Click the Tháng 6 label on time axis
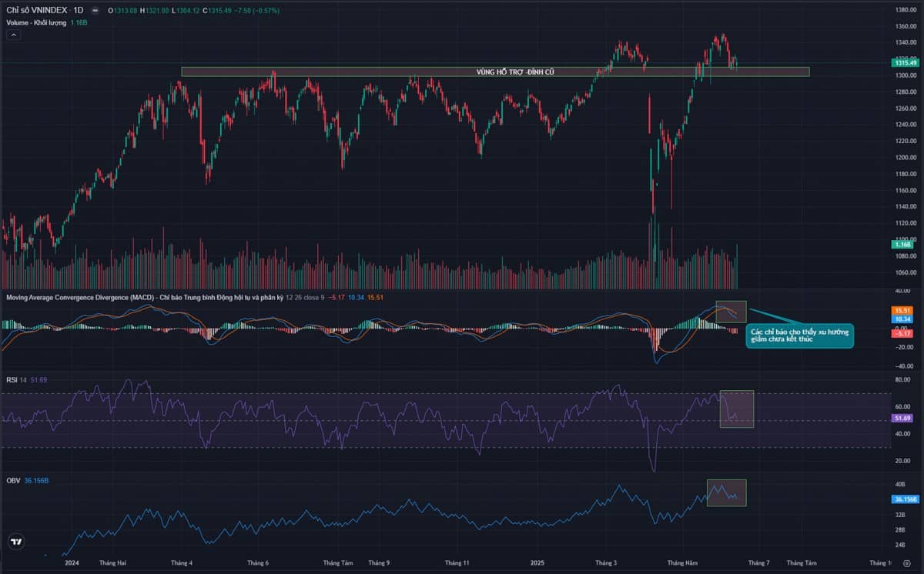924x574 pixels. pyautogui.click(x=258, y=563)
